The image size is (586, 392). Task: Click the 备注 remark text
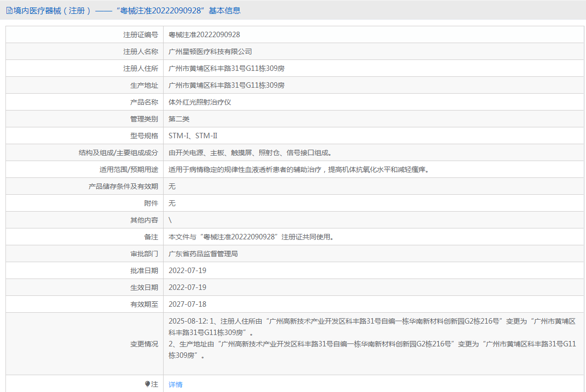coord(251,237)
